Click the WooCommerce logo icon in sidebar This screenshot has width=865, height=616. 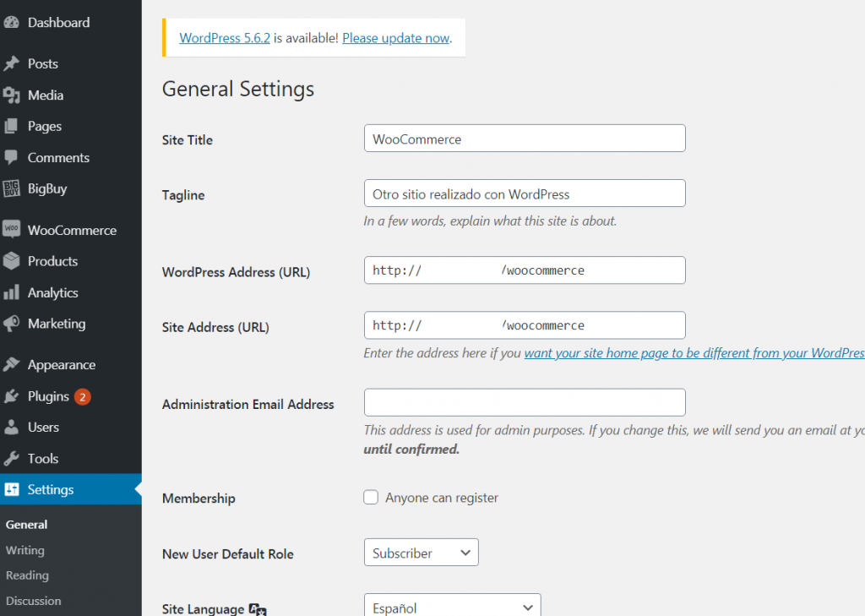12,230
